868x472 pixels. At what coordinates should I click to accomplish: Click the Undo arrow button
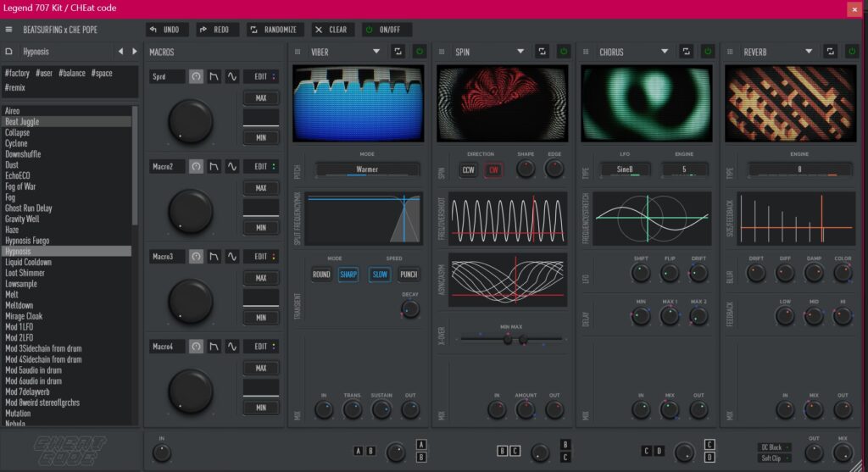pyautogui.click(x=166, y=30)
